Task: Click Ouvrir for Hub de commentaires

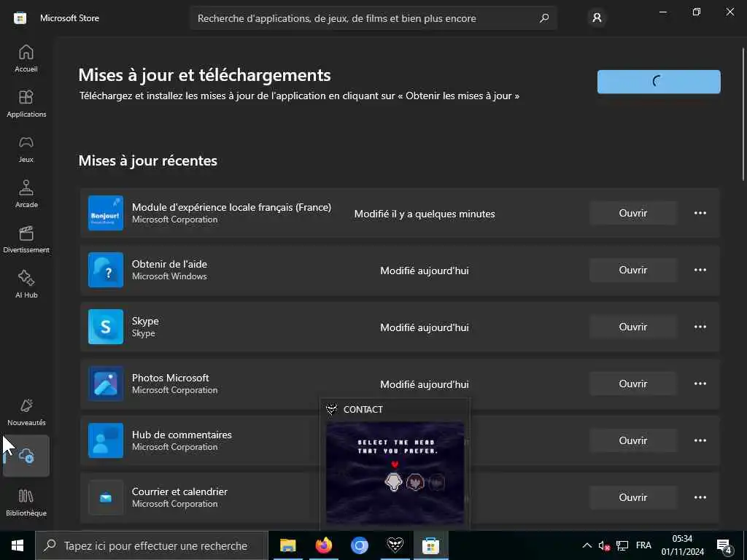Action: (632, 440)
